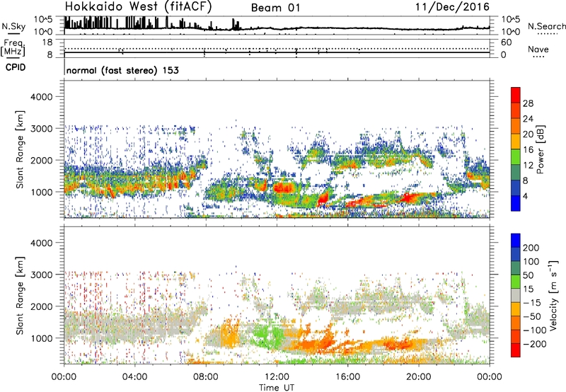
Task: Click the 'Freq. [MHz]' axis label
Action: point(13,47)
